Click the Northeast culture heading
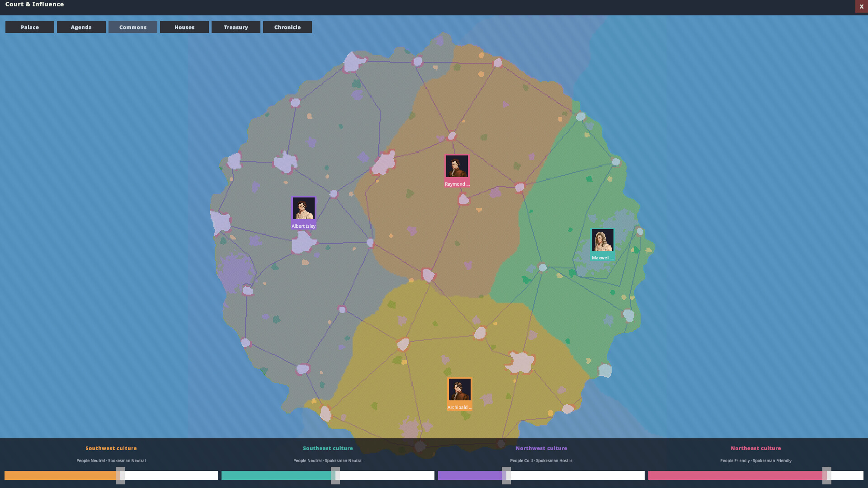Screen dimensions: 868x488 point(756,448)
